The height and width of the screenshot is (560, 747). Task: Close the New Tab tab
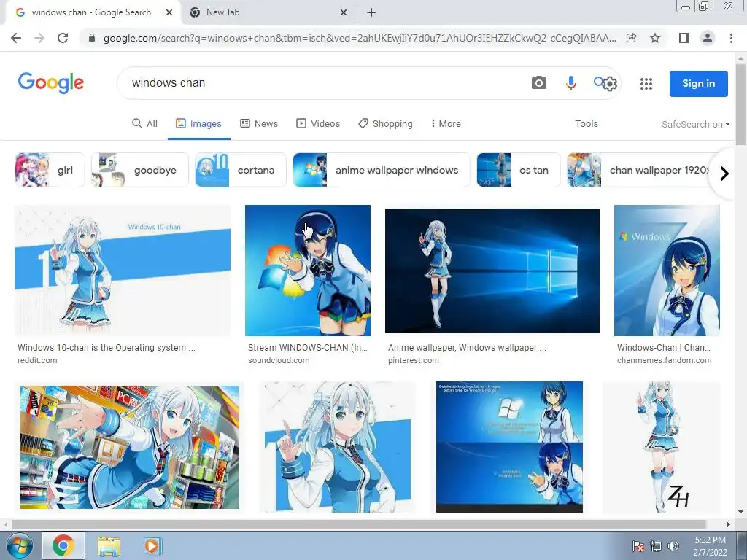click(x=344, y=12)
